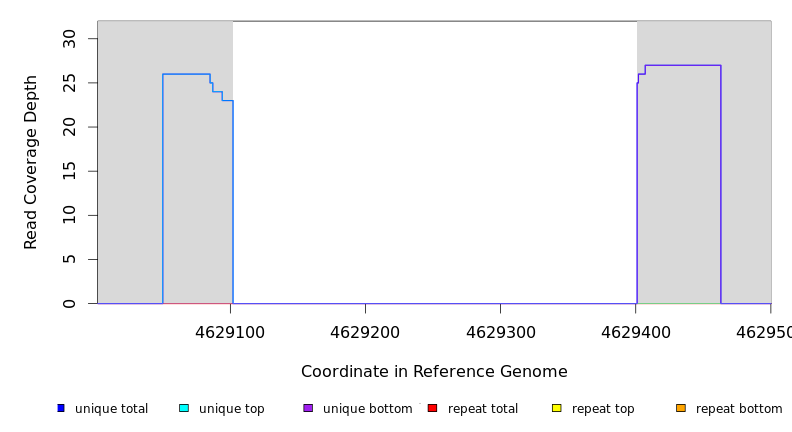This screenshot has height=432, width=792.
Task: Click the 4629200 x-axis tick label
Action: [x=365, y=332]
